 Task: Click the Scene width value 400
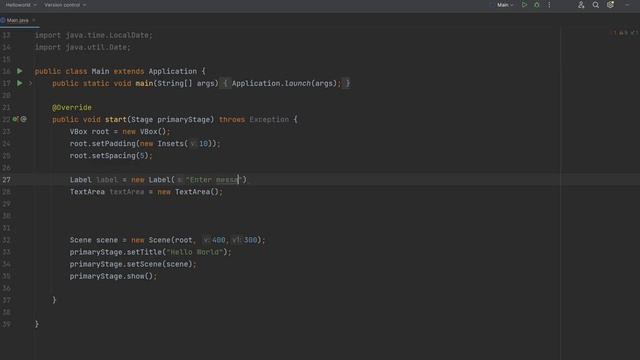(218, 240)
